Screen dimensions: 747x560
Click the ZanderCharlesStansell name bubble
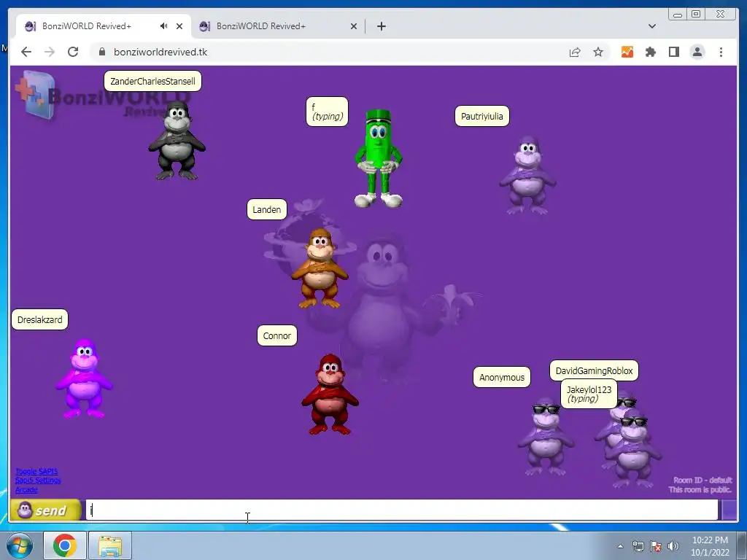click(152, 81)
